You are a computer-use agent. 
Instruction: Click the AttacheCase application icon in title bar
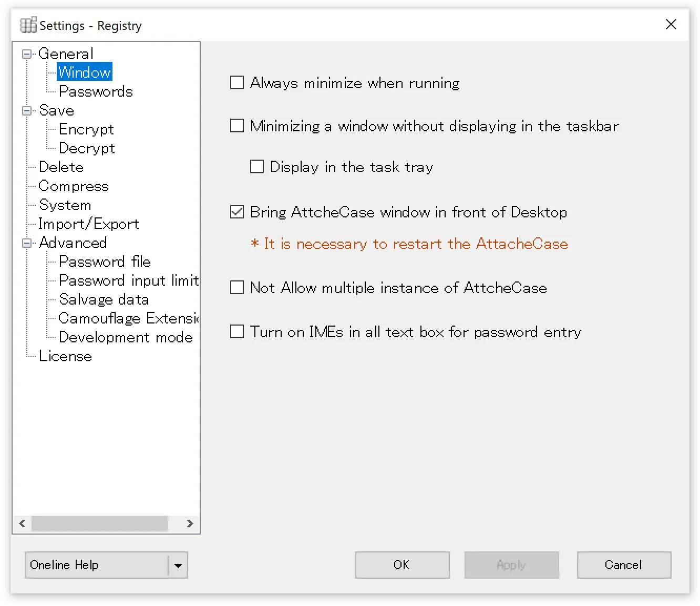(28, 25)
